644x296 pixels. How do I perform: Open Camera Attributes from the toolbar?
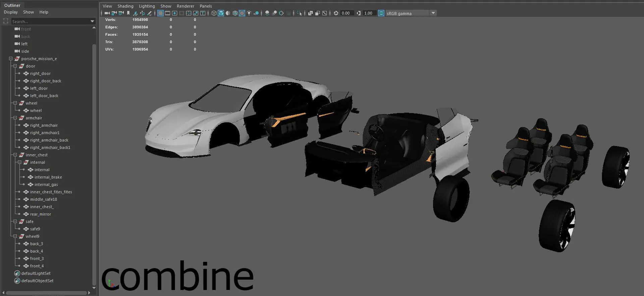pyautogui.click(x=121, y=13)
